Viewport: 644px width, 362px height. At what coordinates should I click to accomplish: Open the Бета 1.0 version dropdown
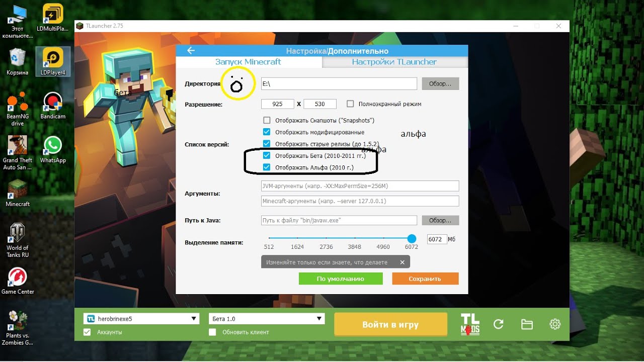click(267, 319)
